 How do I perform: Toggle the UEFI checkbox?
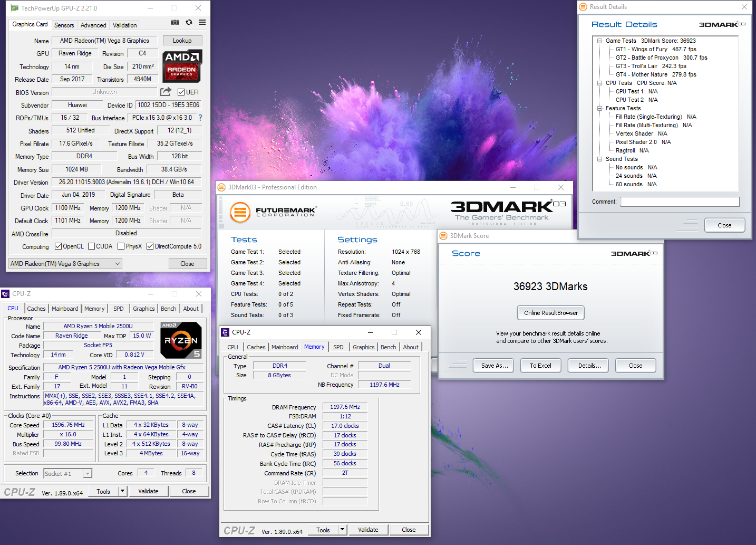[181, 92]
